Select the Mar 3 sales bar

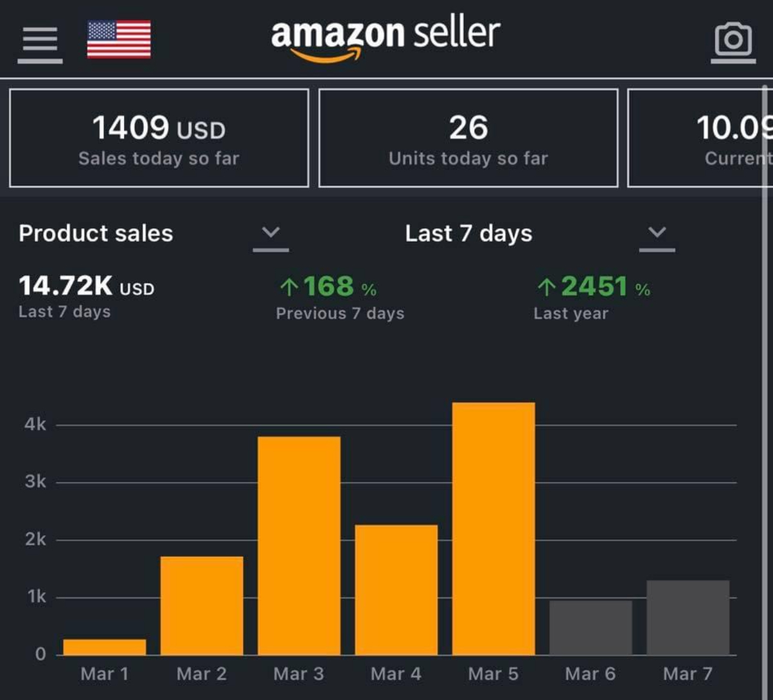[x=299, y=545]
